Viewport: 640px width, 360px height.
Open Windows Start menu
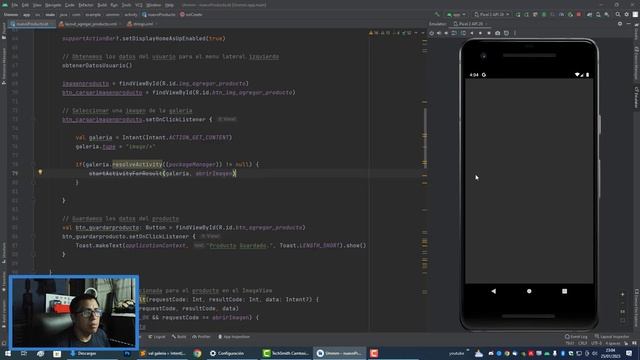click(7, 353)
